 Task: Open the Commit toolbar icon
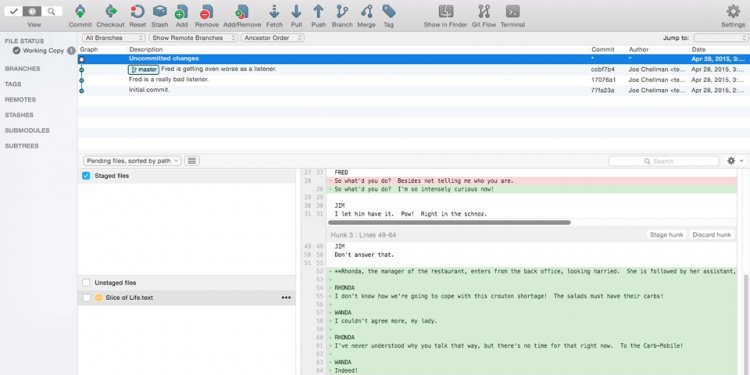pyautogui.click(x=80, y=11)
